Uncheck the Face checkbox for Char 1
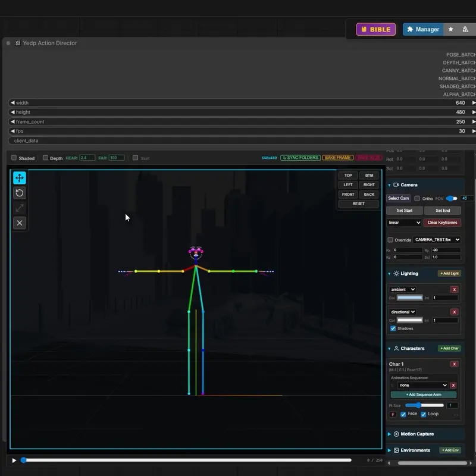 coord(403,414)
